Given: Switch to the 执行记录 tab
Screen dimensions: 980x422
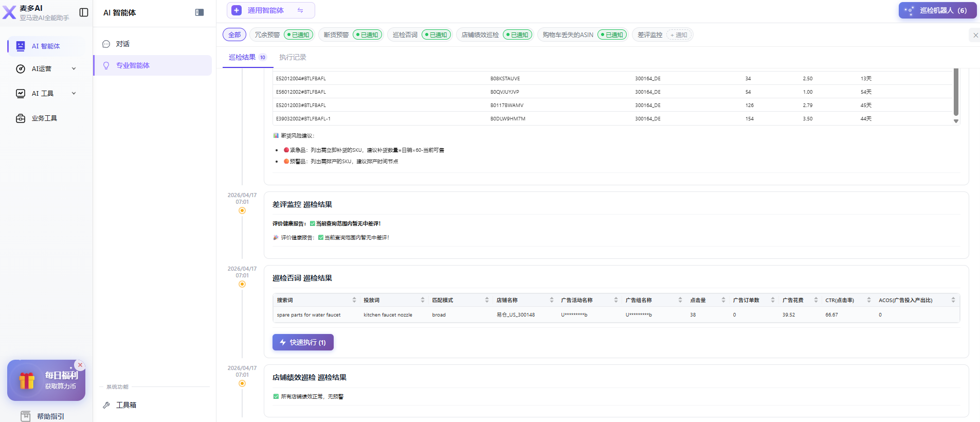Looking at the screenshot, I should (x=293, y=57).
